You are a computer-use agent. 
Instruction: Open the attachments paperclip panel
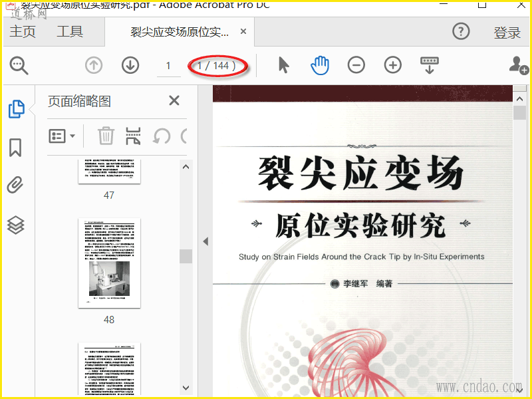point(15,185)
